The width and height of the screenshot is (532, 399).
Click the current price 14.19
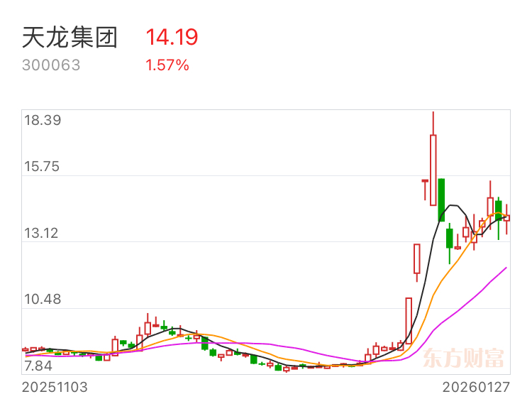coord(172,37)
